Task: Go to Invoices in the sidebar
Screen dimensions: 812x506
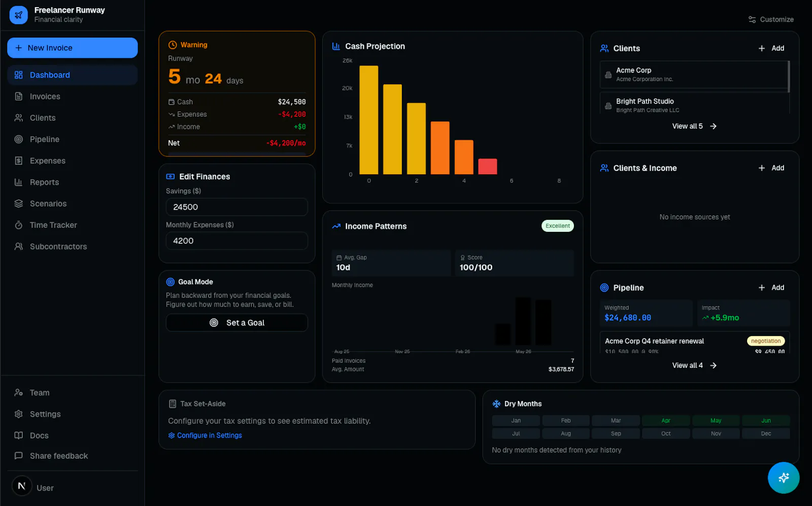Action: 72,96
